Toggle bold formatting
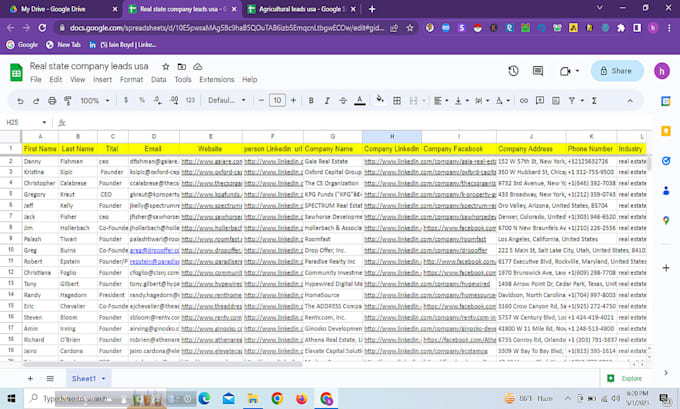 click(x=311, y=101)
